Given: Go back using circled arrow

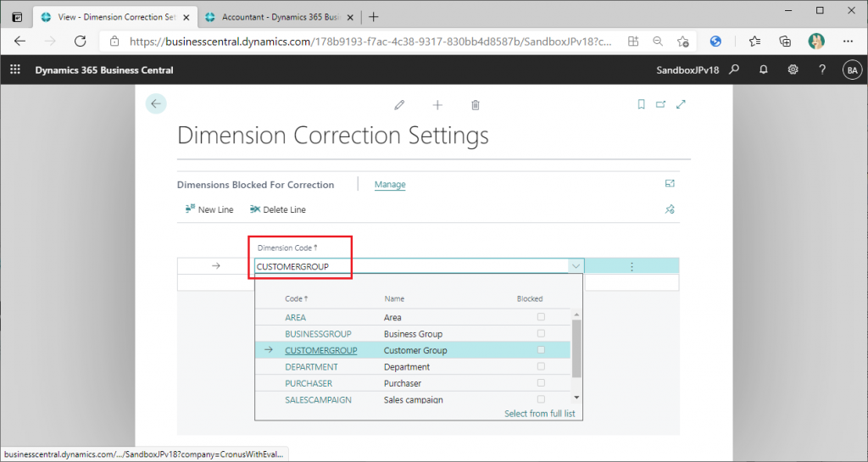Looking at the screenshot, I should coord(156,103).
